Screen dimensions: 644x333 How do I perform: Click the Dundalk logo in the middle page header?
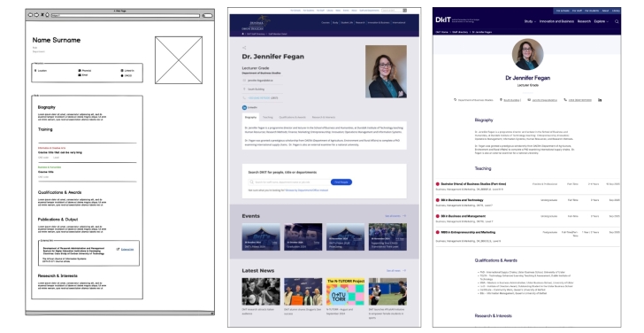coord(257,23)
